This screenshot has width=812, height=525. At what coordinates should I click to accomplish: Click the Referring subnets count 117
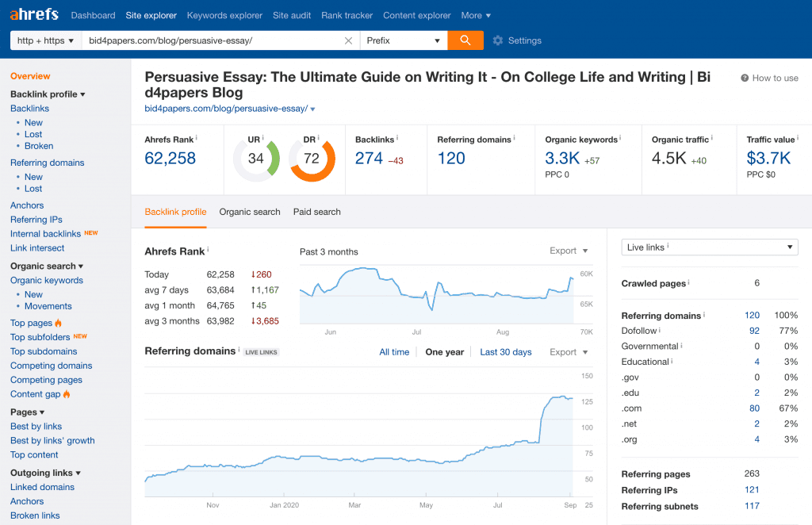coord(752,506)
